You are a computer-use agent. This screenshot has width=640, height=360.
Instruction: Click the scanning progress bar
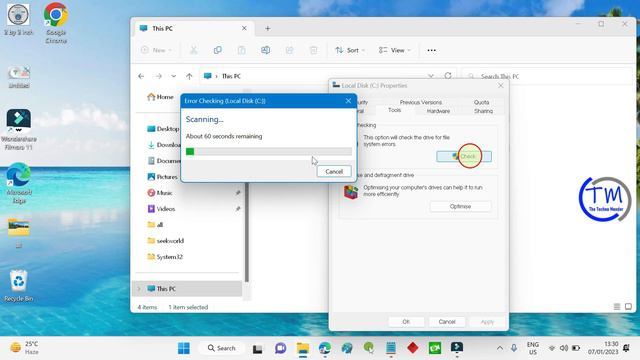click(x=269, y=151)
